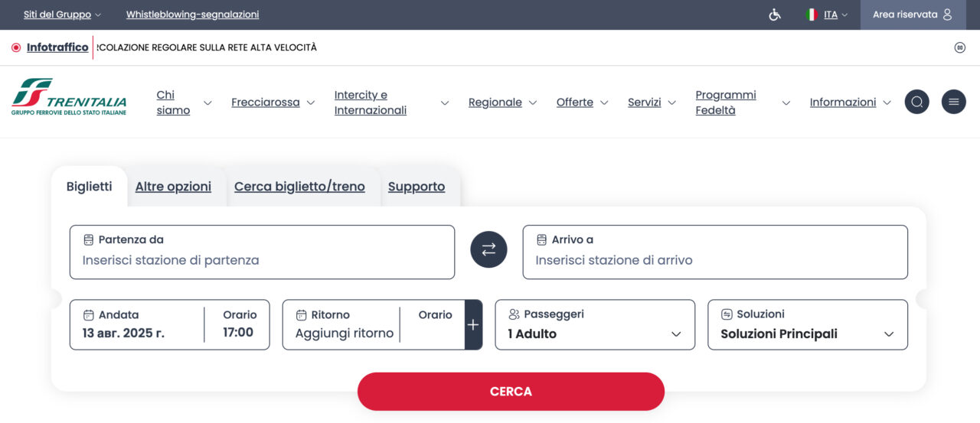Open the Offerte menu link

pos(575,102)
